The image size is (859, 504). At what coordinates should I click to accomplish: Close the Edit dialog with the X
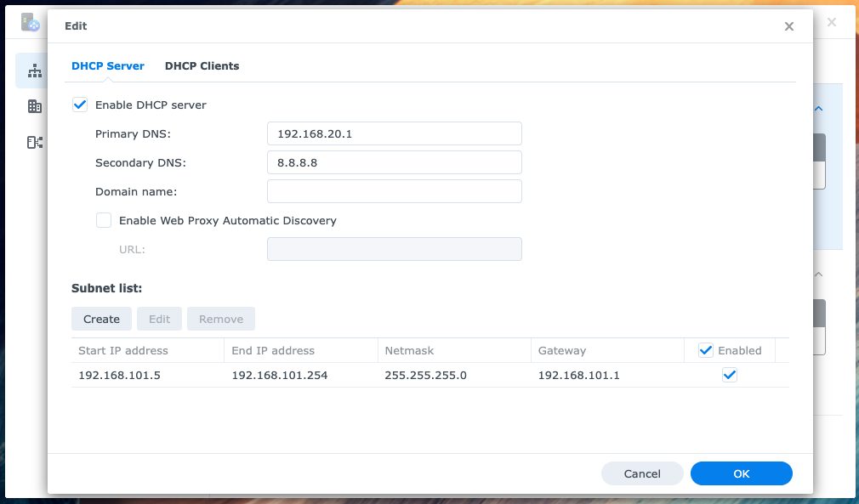[x=788, y=25]
